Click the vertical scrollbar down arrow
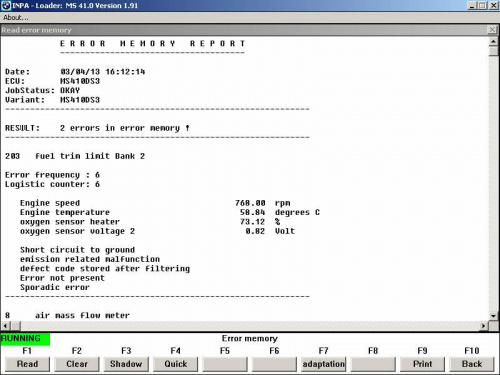Screen dimensions: 500x375 point(493,315)
